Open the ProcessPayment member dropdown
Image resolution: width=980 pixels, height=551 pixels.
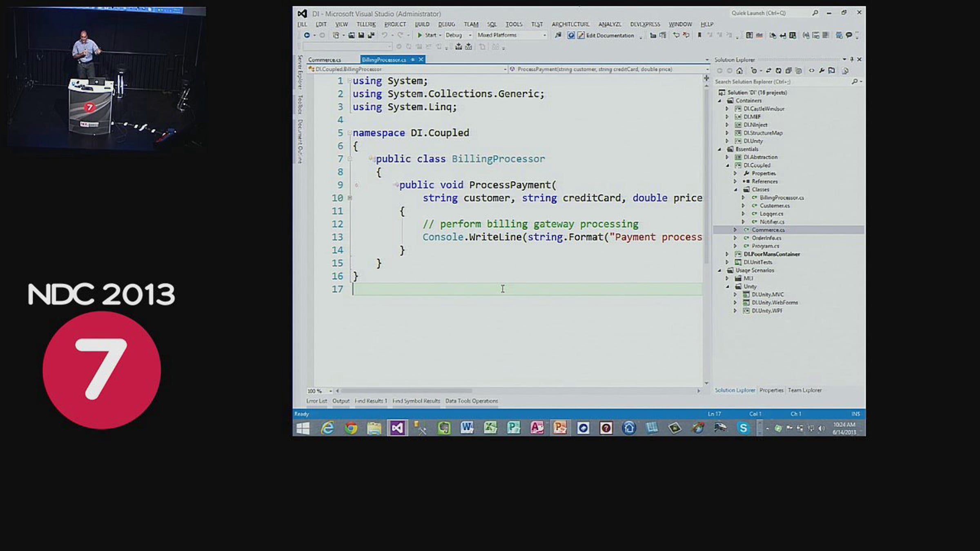coord(707,69)
